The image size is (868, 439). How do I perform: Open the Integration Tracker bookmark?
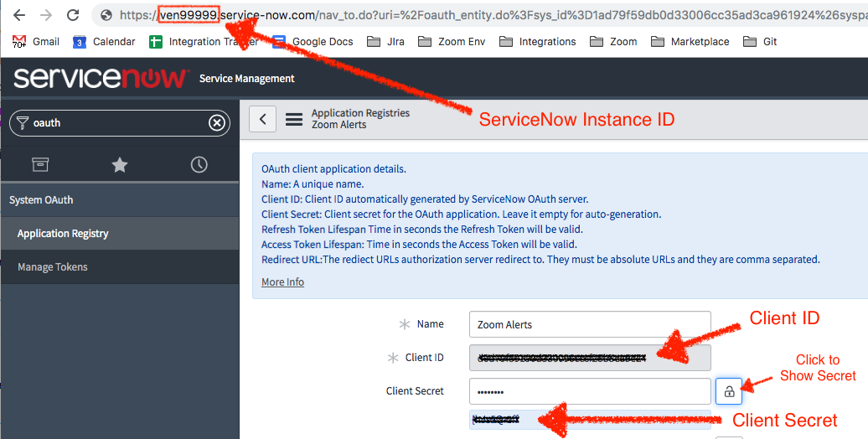click(204, 42)
